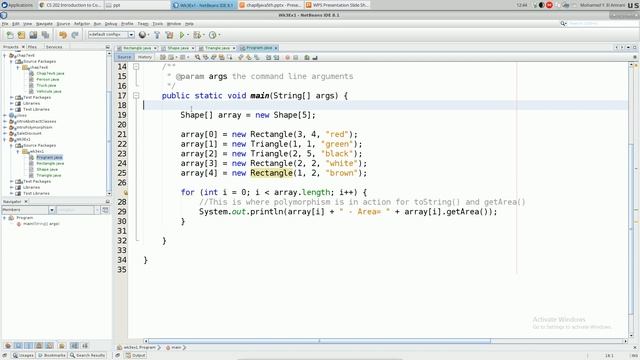The height and width of the screenshot is (360, 640).
Task: Click the Redo toolbar icon
Action: pos(75,35)
